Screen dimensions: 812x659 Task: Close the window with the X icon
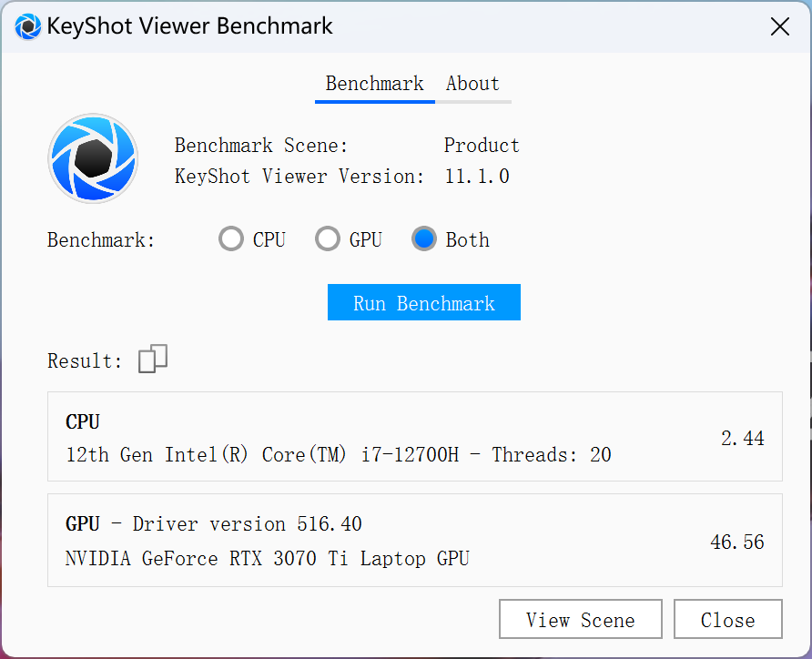pos(779,26)
